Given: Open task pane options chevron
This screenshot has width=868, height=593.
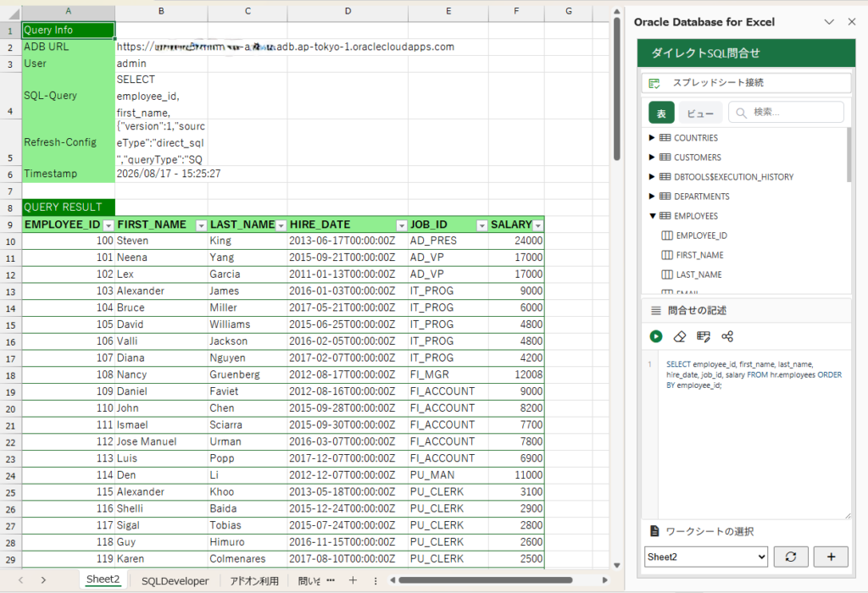Looking at the screenshot, I should pyautogui.click(x=829, y=21).
